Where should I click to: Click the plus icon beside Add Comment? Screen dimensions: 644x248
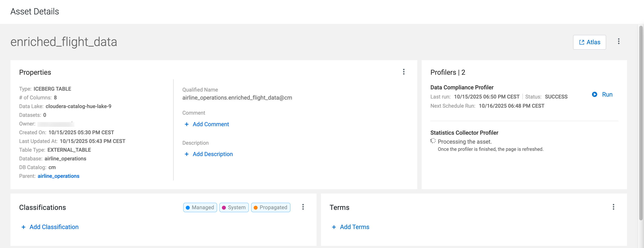click(x=186, y=124)
